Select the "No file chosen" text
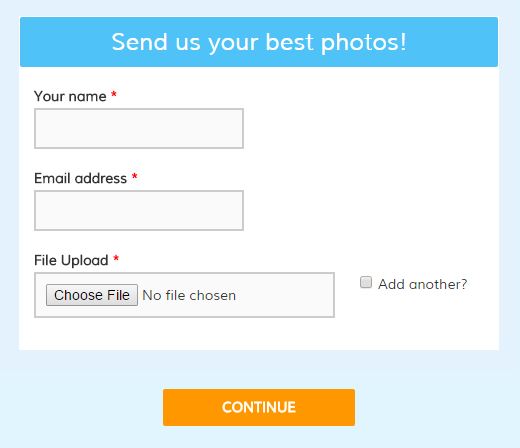This screenshot has width=520, height=448. coord(189,295)
